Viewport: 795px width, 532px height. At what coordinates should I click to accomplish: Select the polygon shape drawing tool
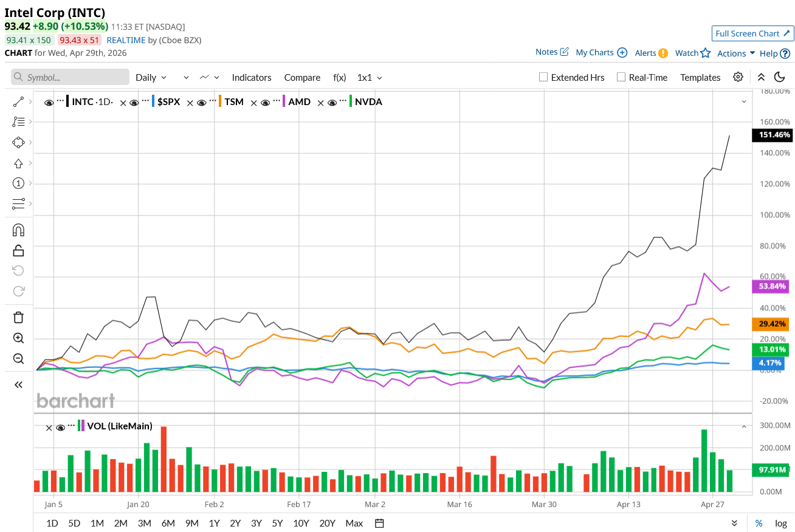point(18,142)
